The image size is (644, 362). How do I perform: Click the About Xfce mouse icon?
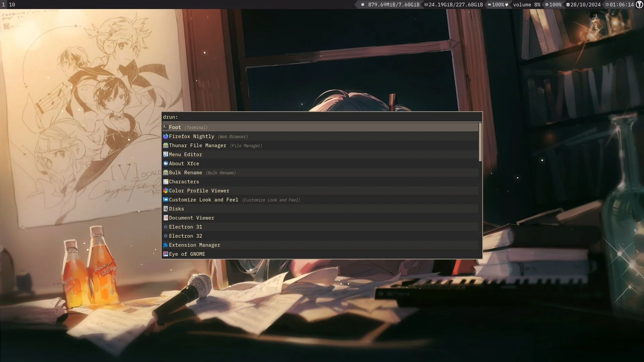pyautogui.click(x=165, y=164)
